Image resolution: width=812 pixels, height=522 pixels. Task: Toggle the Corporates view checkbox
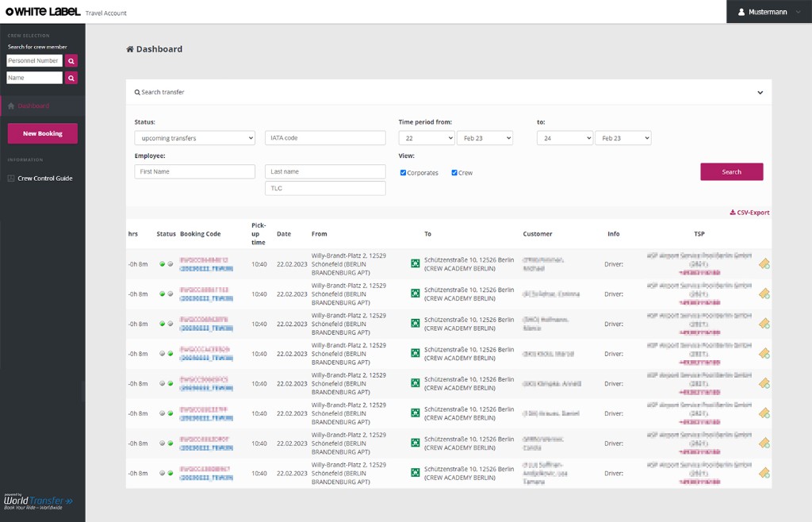(403, 172)
